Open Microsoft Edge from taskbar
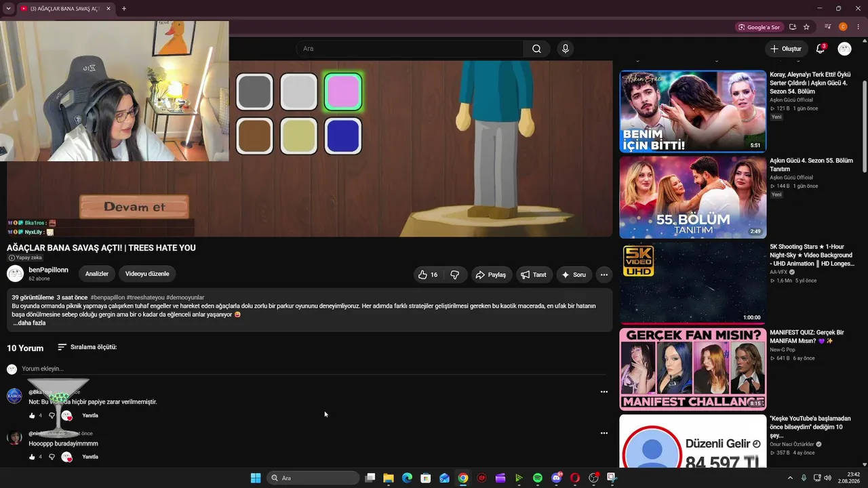Viewport: 868px width, 488px height. (407, 478)
